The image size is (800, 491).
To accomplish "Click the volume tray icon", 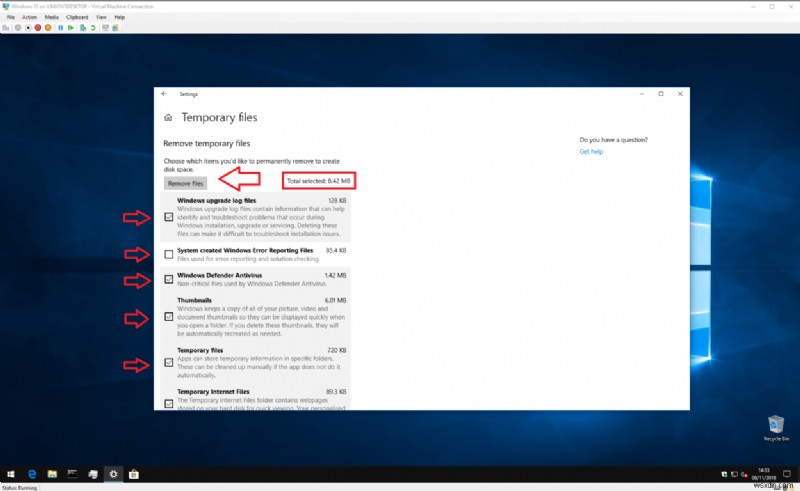I will (744, 475).
